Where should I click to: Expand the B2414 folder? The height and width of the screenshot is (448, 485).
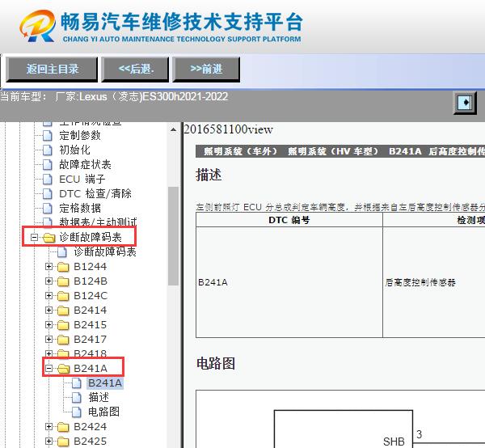48,310
